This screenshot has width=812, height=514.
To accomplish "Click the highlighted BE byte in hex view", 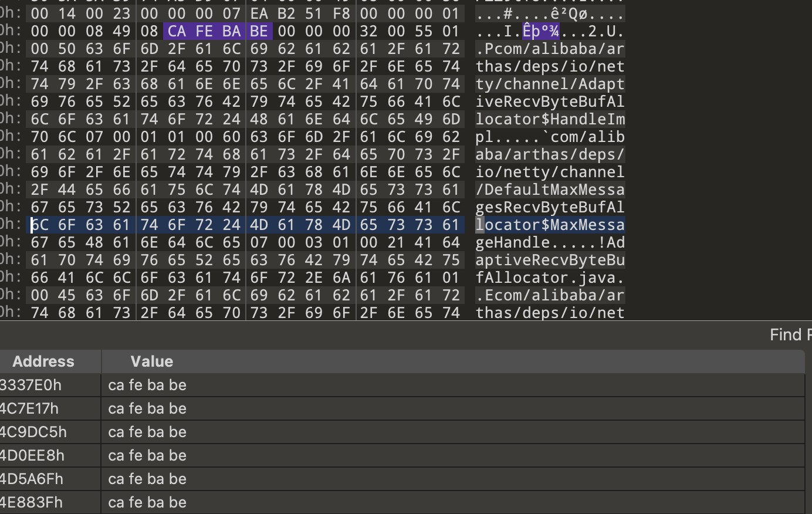I will tap(259, 31).
